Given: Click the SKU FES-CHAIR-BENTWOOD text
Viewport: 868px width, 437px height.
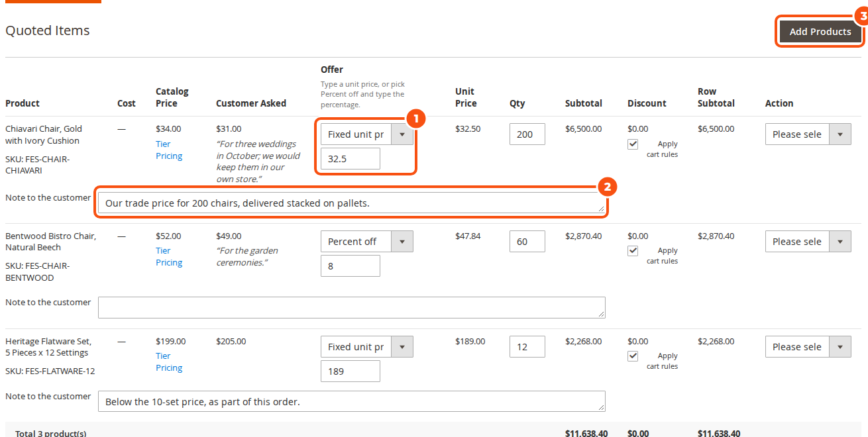Looking at the screenshot, I should 38,272.
